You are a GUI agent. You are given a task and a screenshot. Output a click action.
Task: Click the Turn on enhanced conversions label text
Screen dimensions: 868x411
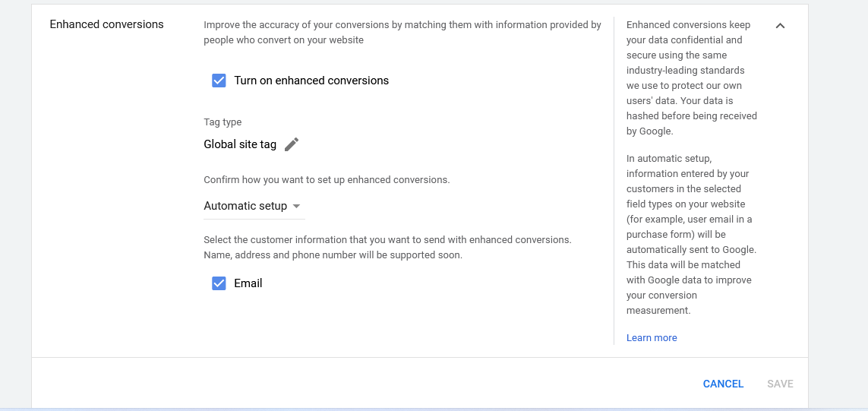pyautogui.click(x=311, y=81)
